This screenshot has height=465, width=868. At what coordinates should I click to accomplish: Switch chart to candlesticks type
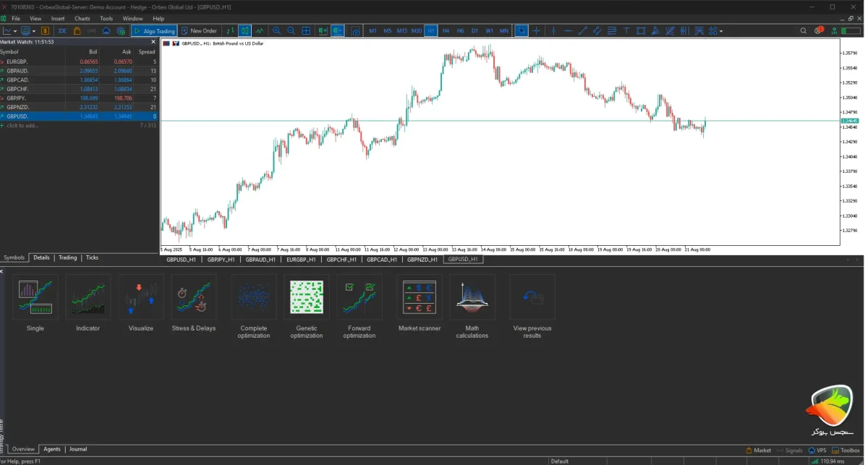[244, 31]
